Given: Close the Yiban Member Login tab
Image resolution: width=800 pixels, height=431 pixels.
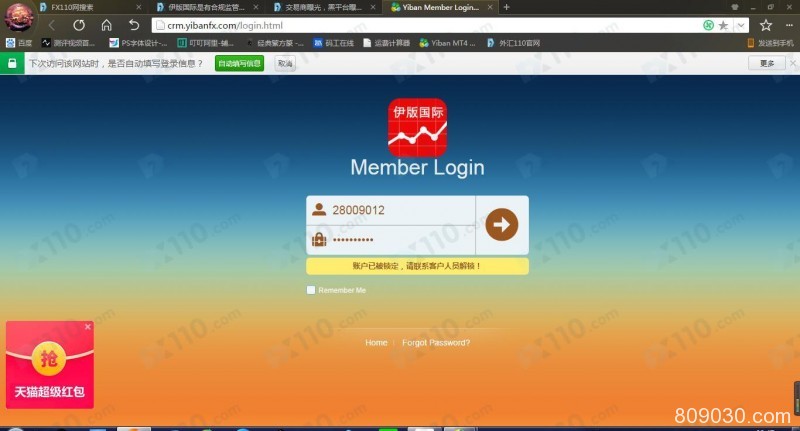Looking at the screenshot, I should (490, 7).
